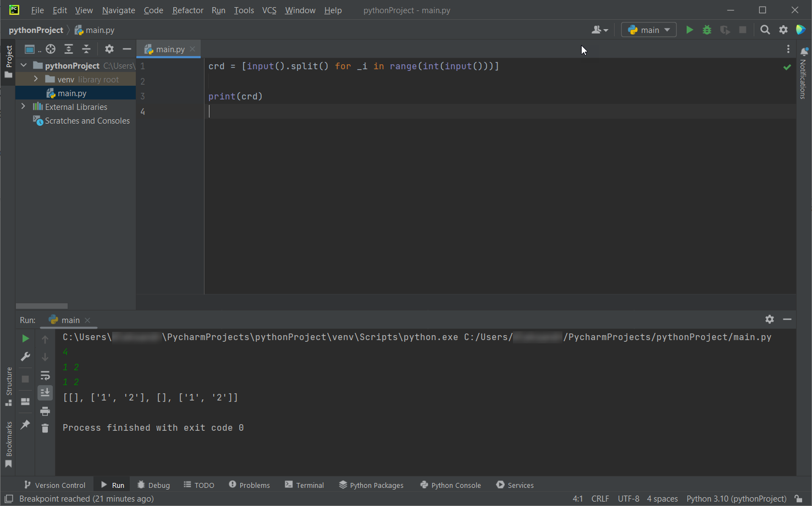Run the main configuration from the toolbar
The width and height of the screenshot is (812, 506).
689,30
